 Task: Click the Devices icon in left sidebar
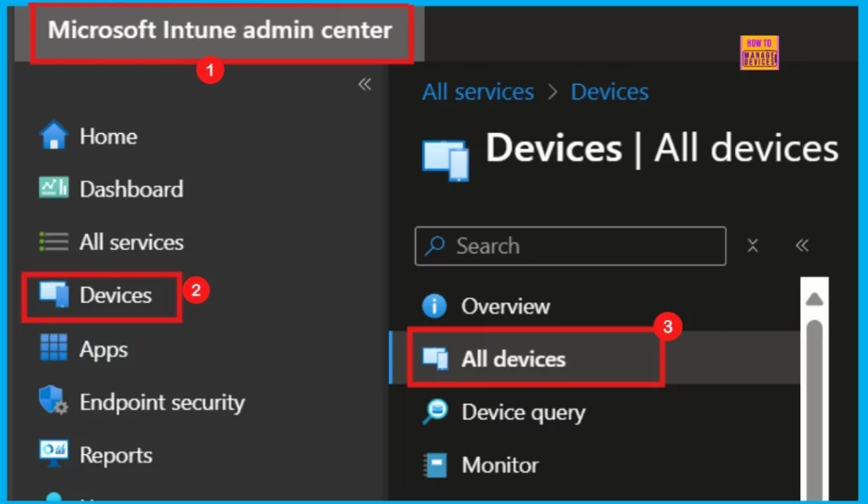point(53,294)
